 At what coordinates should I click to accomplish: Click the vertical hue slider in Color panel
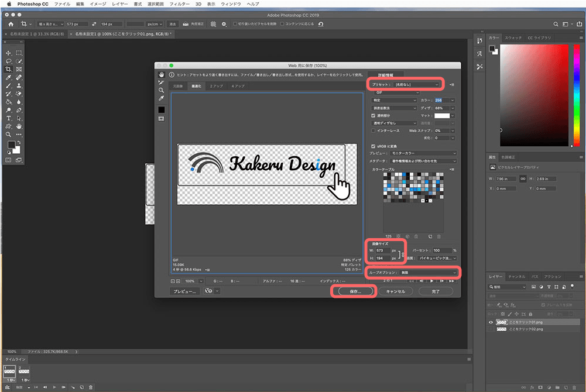tap(577, 95)
